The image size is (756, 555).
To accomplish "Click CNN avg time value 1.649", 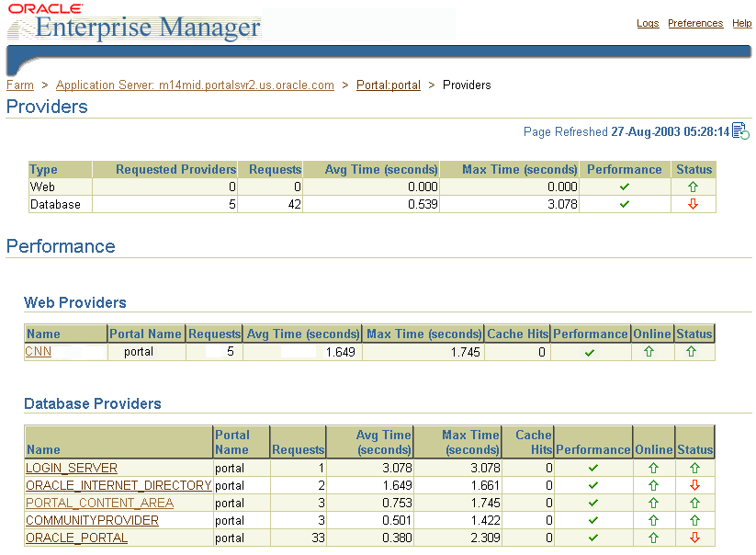I will [x=341, y=352].
